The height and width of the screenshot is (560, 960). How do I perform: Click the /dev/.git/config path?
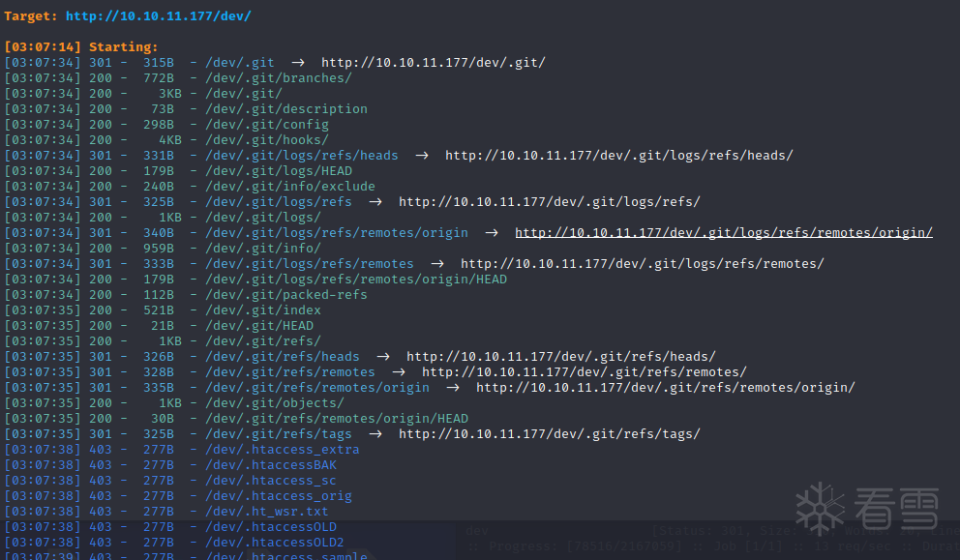(266, 125)
